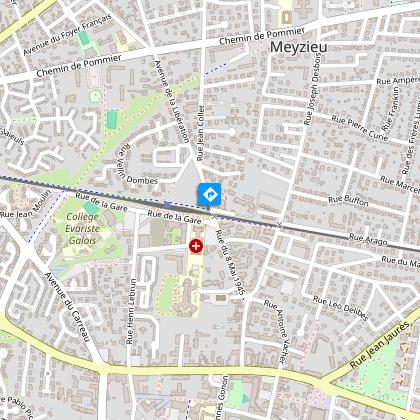Click the Rue Henri Lebrun label
Image resolution: width=420 pixels, height=420 pixels.
point(131,311)
